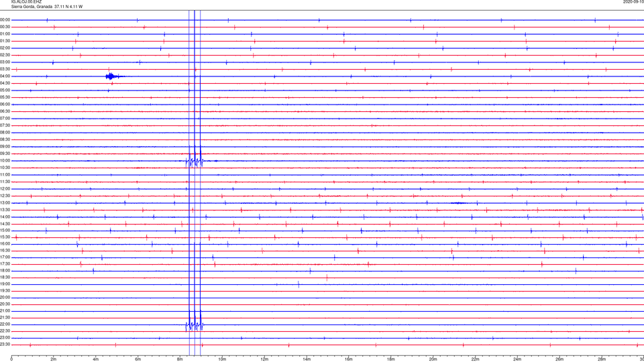The height and width of the screenshot is (362, 644).
Task: Select the 04:00 trace label
Action: click(5, 76)
